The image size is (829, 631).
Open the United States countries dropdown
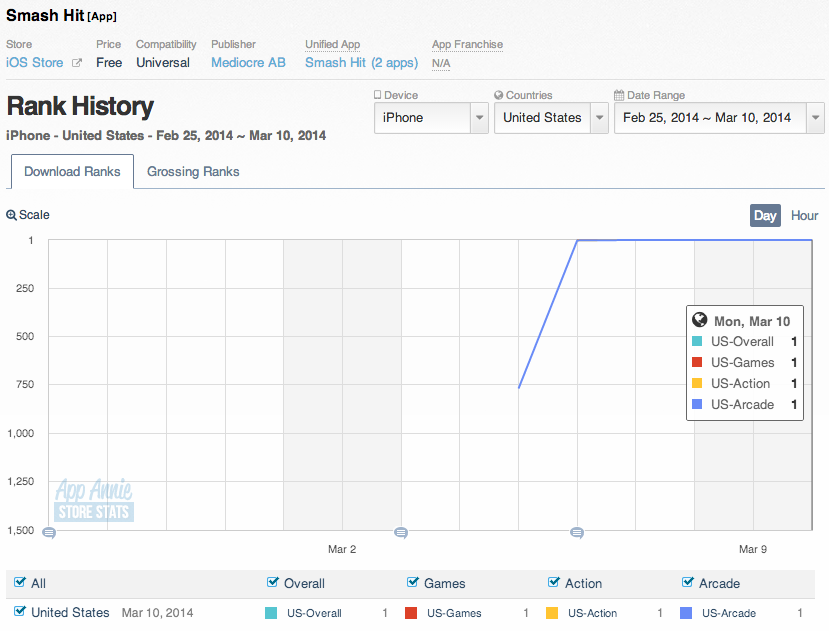551,117
